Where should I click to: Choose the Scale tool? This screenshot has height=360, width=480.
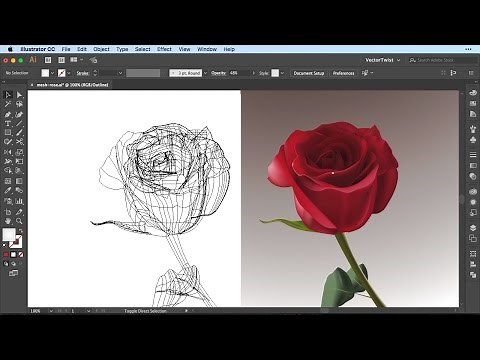click(x=19, y=152)
